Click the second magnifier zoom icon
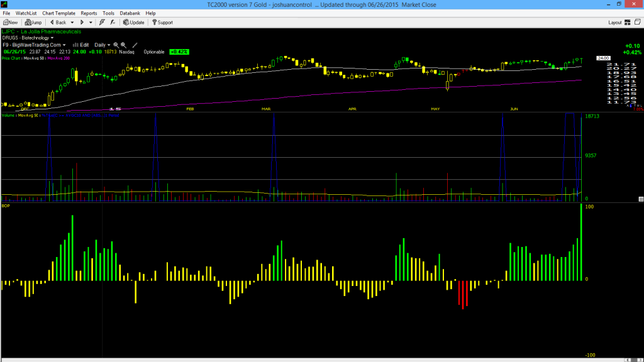This screenshot has width=644, height=362. click(123, 45)
